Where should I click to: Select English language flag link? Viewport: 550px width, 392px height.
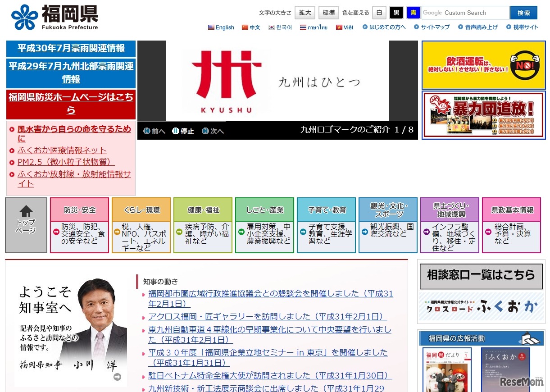[221, 27]
